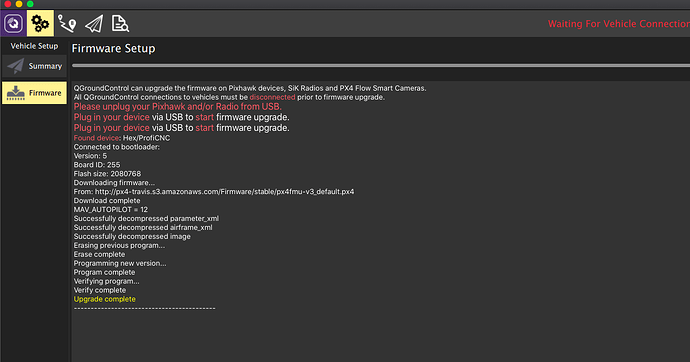690x362 pixels.
Task: Click the 'Flash size: 2080768' log line
Action: [107, 174]
